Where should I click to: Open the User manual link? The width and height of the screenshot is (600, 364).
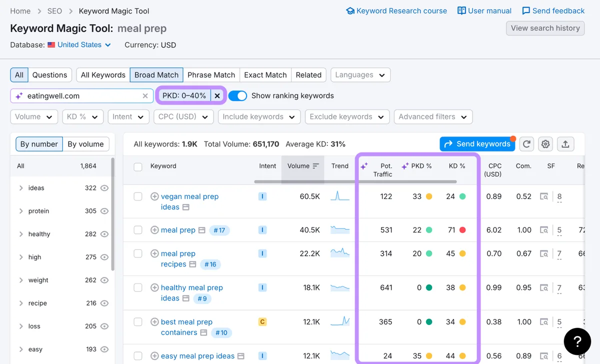pos(484,11)
